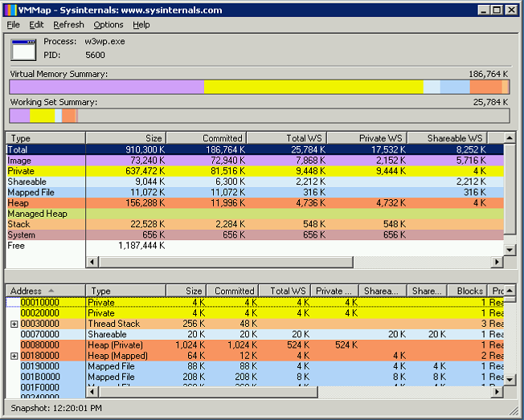Sort summary by Shareable WS column header
This screenshot has width=524, height=420.
(x=447, y=138)
